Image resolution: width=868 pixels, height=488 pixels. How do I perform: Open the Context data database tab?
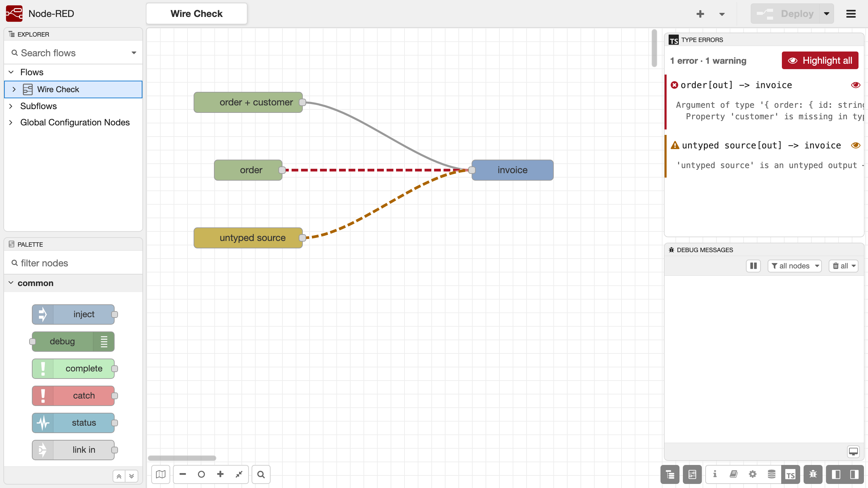tap(771, 474)
